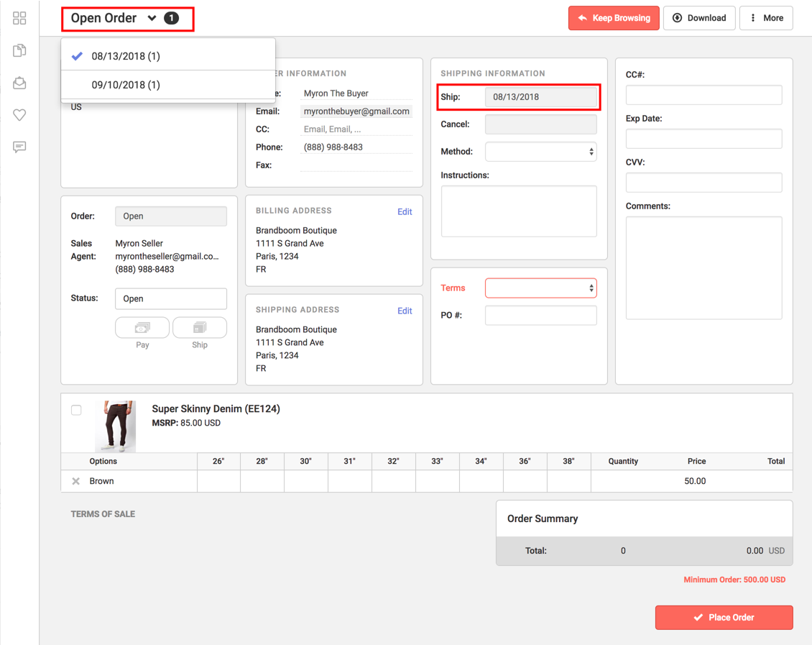Edit the Billing Address
The image size is (812, 645).
405,211
